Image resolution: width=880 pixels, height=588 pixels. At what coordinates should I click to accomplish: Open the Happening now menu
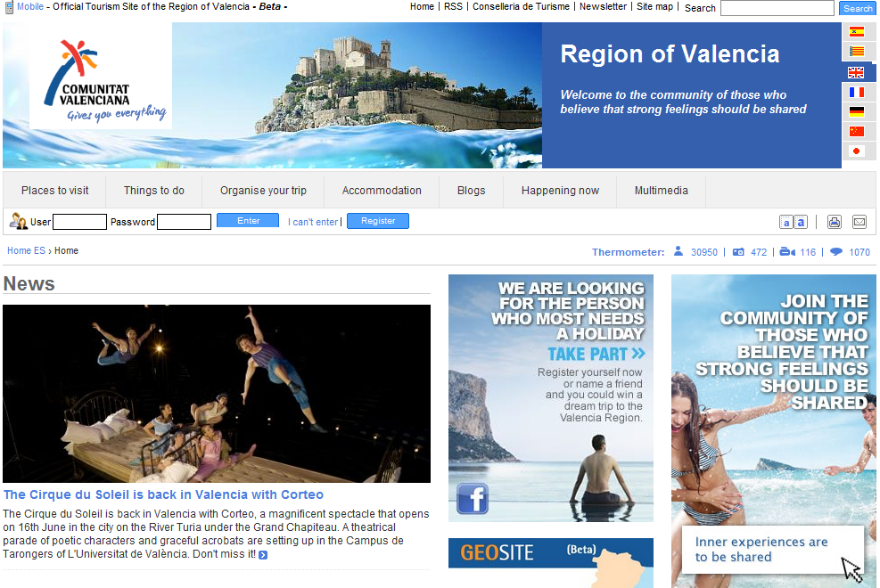point(560,191)
